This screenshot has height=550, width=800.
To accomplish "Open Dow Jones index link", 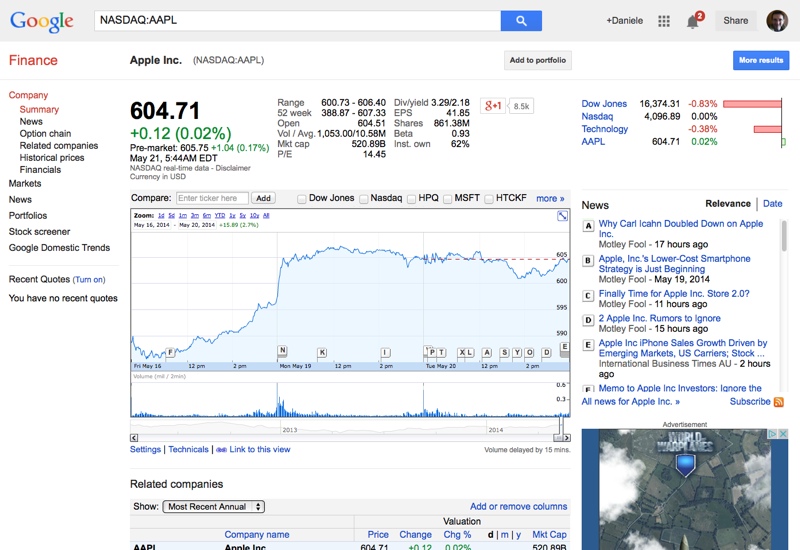I will click(604, 104).
